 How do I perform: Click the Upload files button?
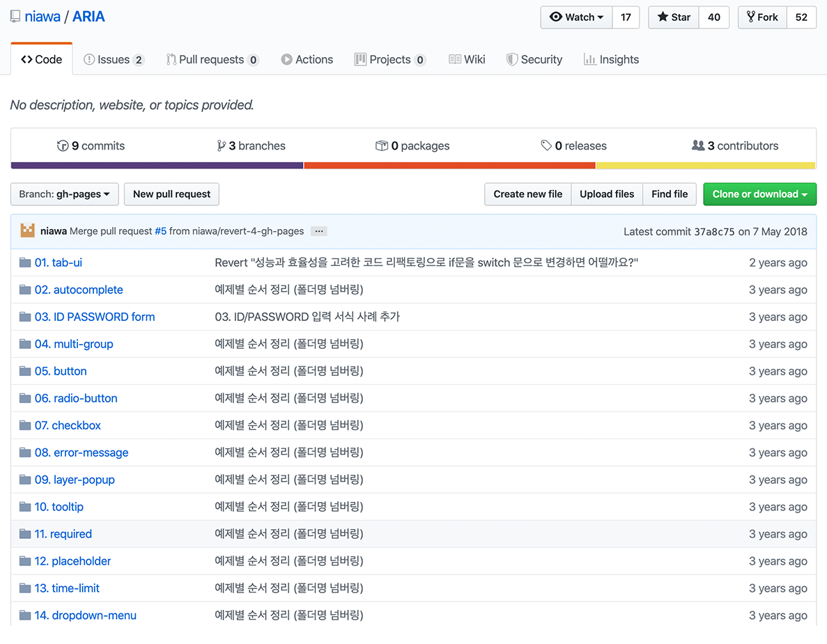[607, 194]
